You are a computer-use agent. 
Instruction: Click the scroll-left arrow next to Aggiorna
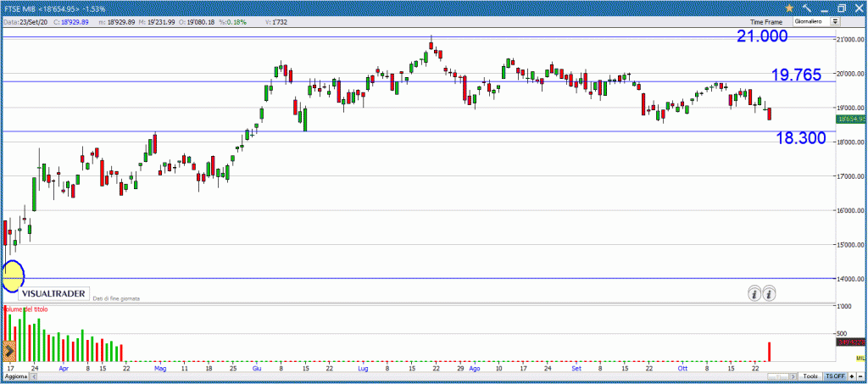(33, 376)
